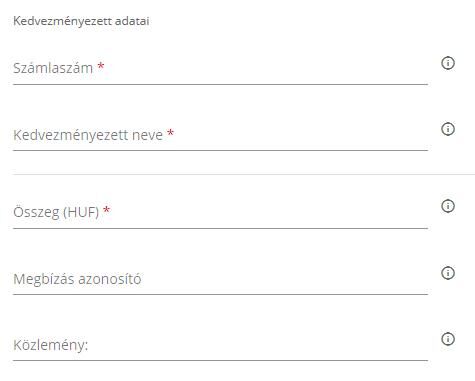
Task: Click the divider line above Összeg (HUF)
Action: tap(244, 174)
